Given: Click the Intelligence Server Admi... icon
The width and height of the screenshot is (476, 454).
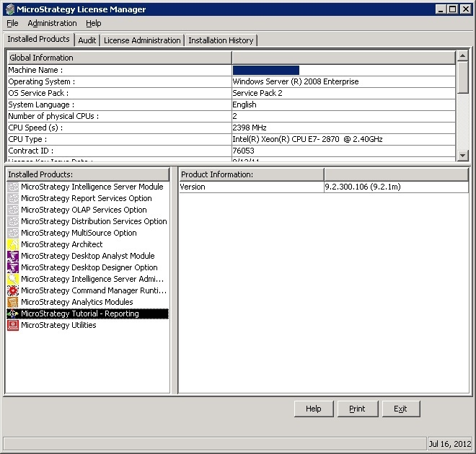Looking at the screenshot, I should tap(13, 279).
